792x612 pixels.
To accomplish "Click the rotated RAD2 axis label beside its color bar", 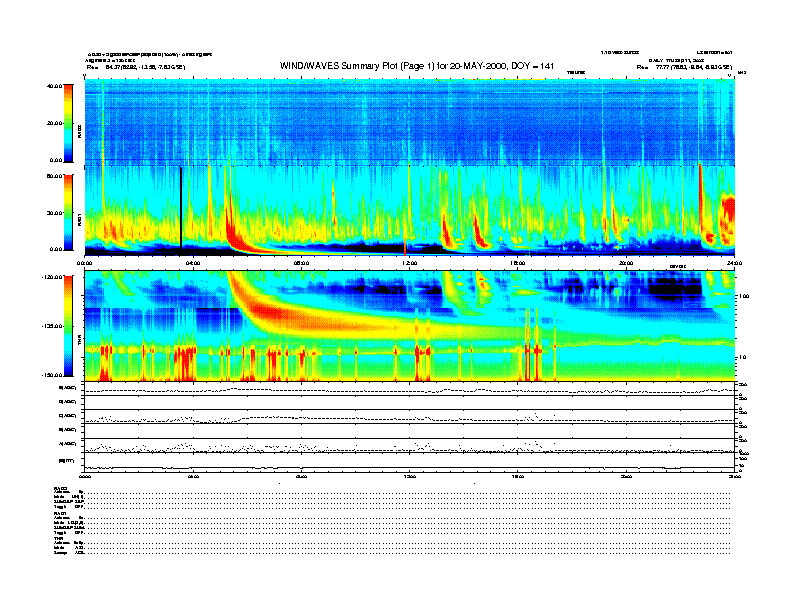I will tap(79, 132).
